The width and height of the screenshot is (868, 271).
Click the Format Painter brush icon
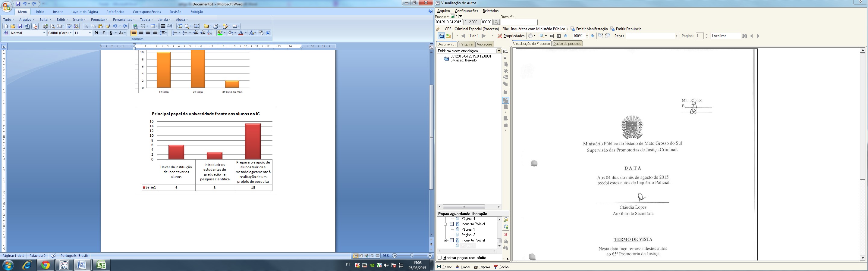108,26
